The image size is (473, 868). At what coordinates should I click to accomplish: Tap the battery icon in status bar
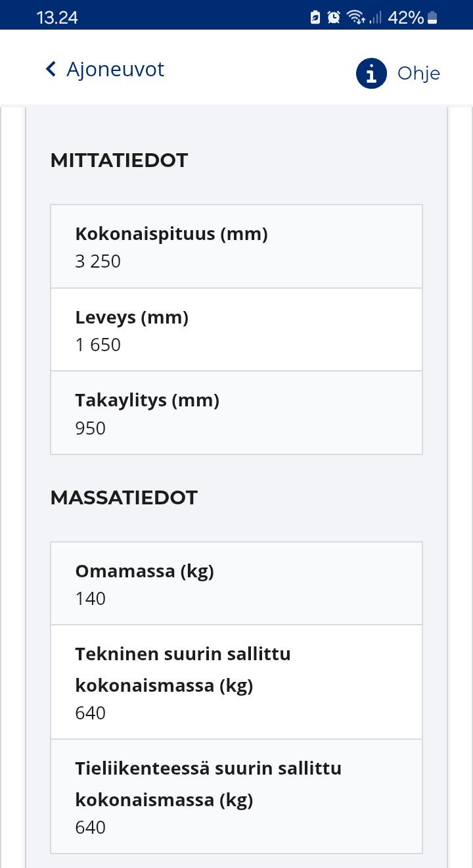432,18
